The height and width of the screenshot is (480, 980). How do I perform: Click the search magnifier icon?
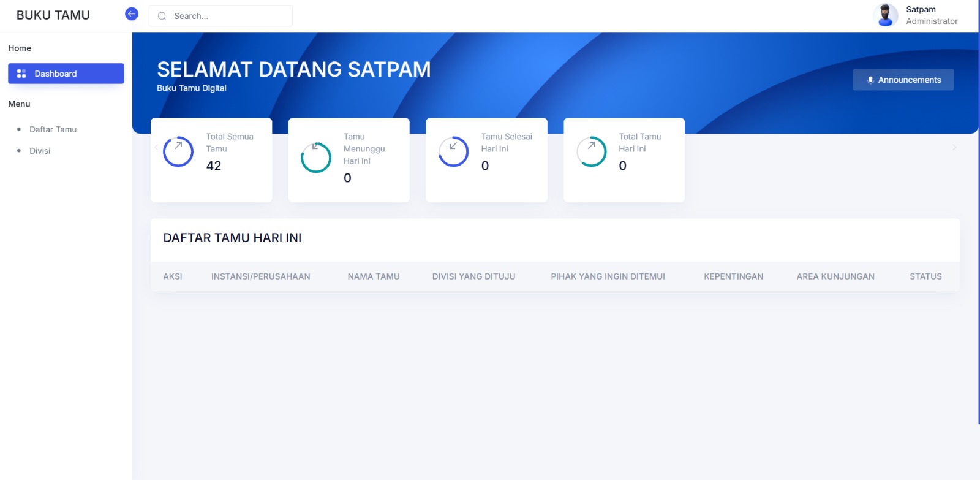pyautogui.click(x=162, y=17)
